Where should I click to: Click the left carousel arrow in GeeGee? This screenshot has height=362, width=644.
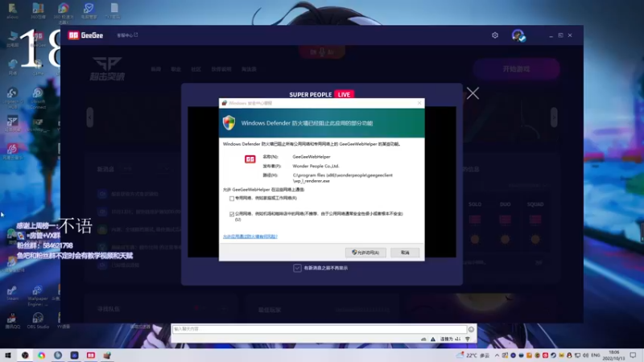click(90, 117)
